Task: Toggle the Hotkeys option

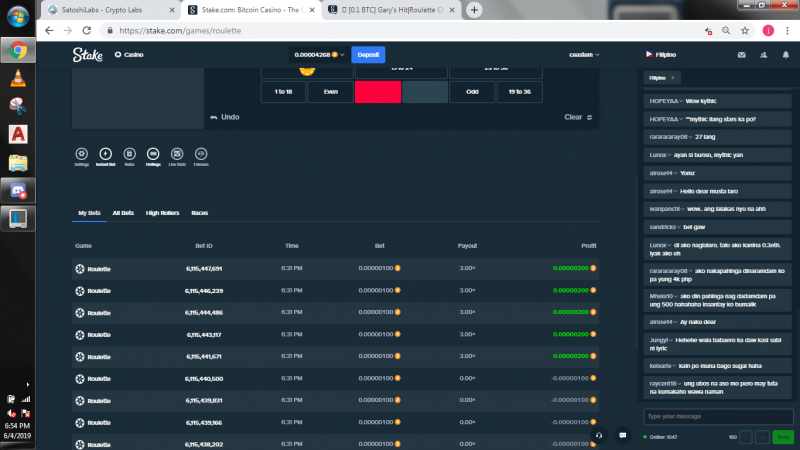Action: point(153,156)
